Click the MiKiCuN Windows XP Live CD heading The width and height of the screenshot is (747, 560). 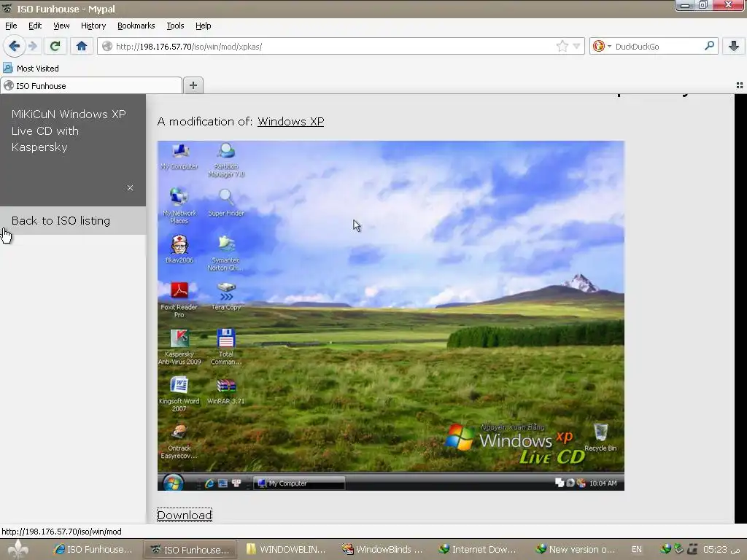point(69,131)
